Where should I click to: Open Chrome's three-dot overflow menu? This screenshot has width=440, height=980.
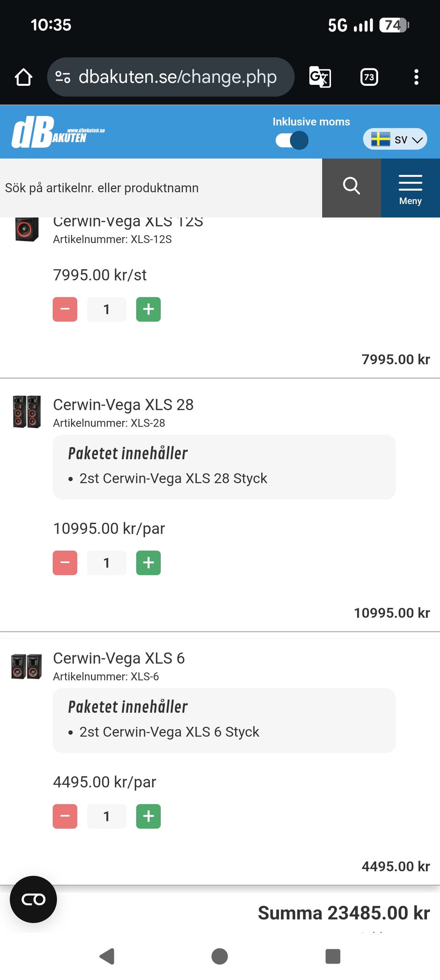[416, 77]
